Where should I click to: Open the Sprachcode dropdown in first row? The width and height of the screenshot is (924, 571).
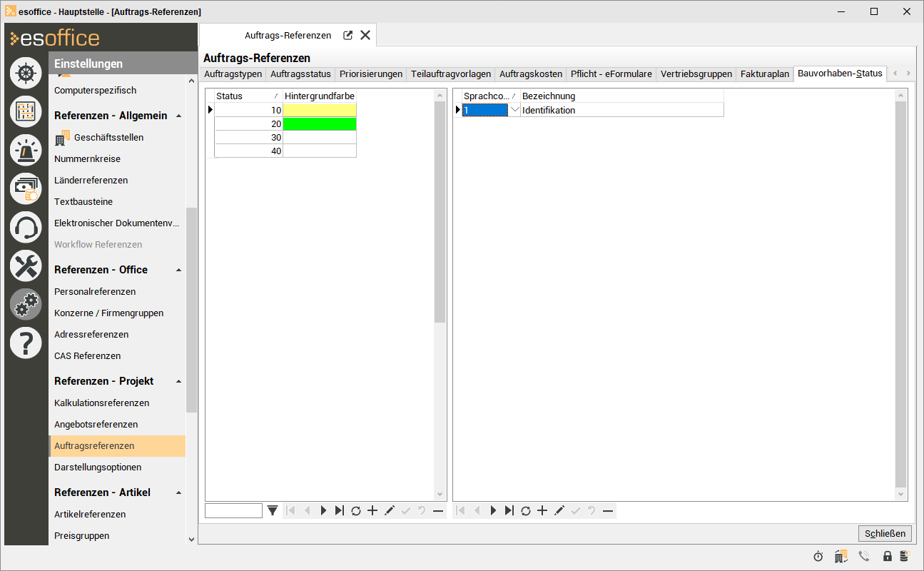click(x=514, y=110)
